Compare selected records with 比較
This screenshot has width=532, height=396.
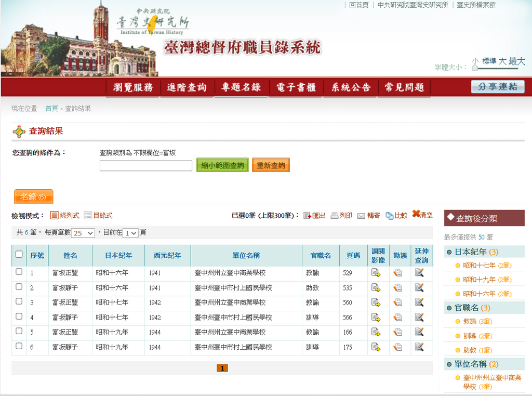[396, 216]
